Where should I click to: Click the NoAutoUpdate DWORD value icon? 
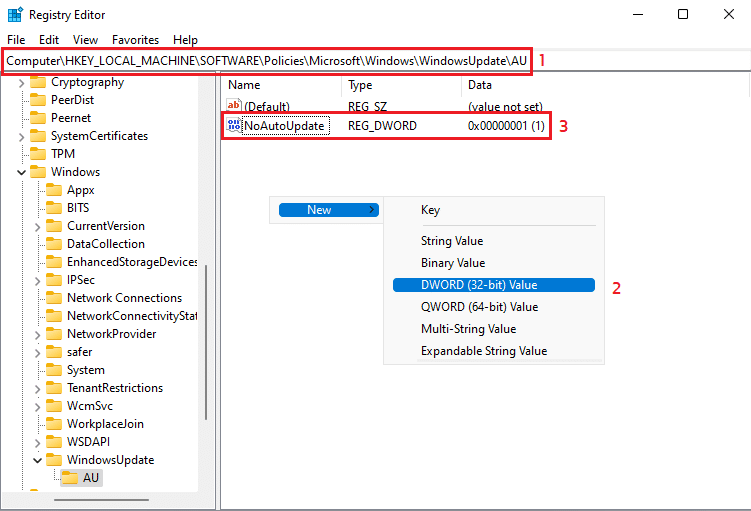(x=234, y=125)
